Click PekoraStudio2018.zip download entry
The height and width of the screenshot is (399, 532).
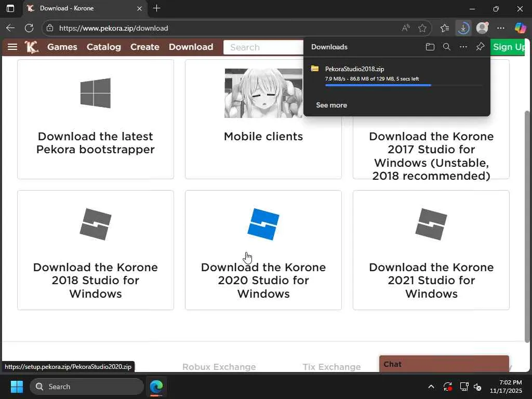[396, 76]
